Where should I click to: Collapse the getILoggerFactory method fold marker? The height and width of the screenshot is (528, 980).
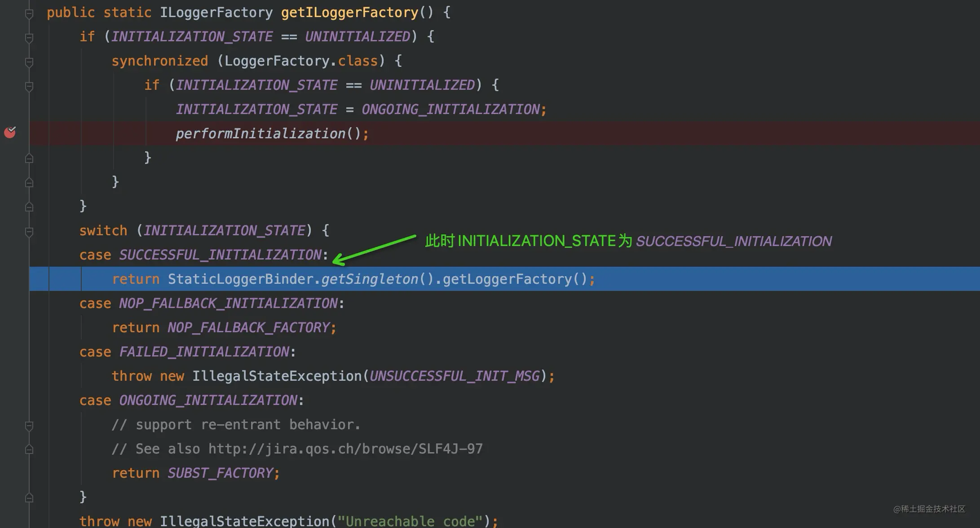(29, 14)
